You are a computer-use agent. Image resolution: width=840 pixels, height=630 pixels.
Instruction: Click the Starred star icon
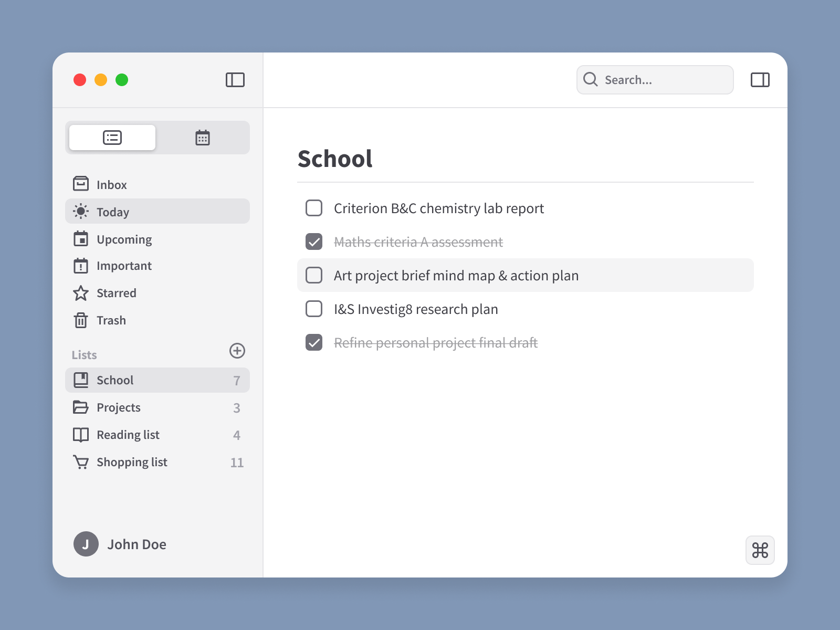(x=81, y=293)
